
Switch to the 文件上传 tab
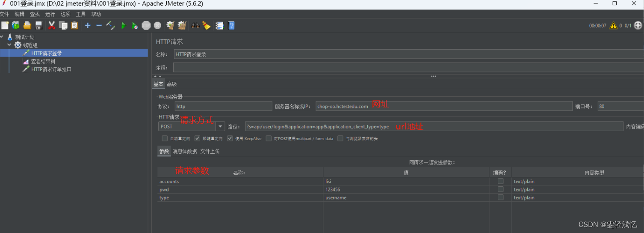coord(210,151)
